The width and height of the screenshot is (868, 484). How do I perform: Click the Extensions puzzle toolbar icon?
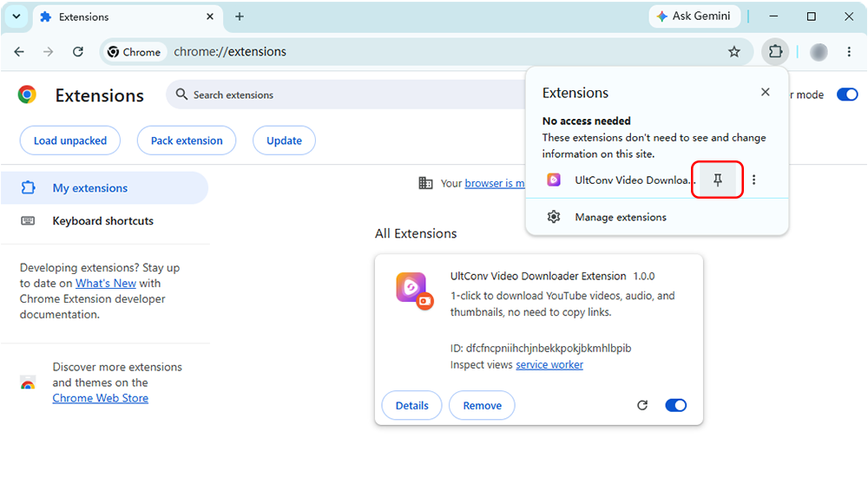tap(775, 51)
